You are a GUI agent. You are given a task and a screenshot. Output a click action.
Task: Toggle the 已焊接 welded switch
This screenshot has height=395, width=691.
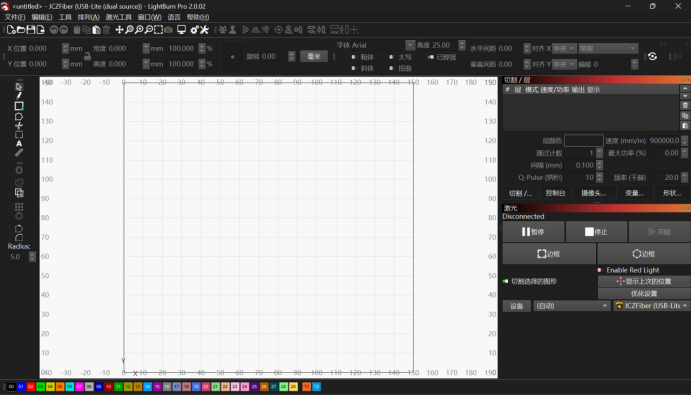point(431,57)
